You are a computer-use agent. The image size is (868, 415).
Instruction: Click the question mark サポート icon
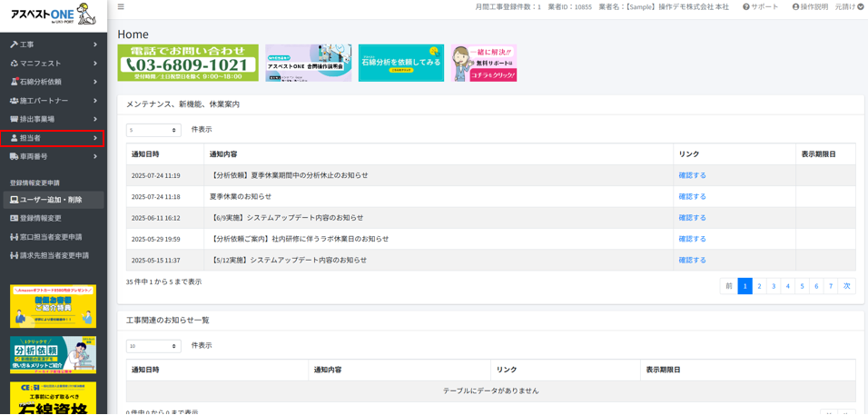click(746, 7)
